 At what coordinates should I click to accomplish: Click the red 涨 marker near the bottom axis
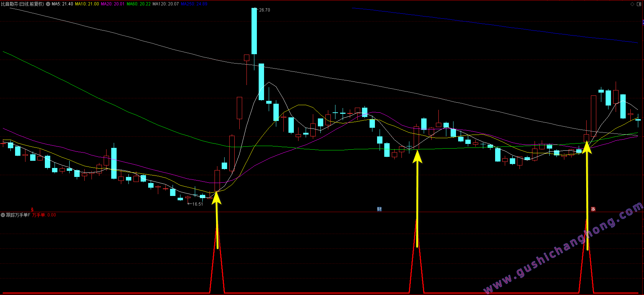[593, 209]
